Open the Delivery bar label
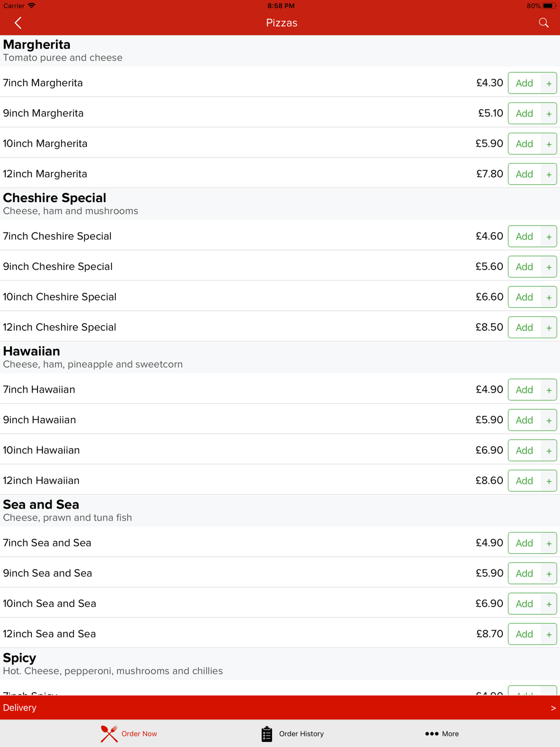 pos(20,708)
